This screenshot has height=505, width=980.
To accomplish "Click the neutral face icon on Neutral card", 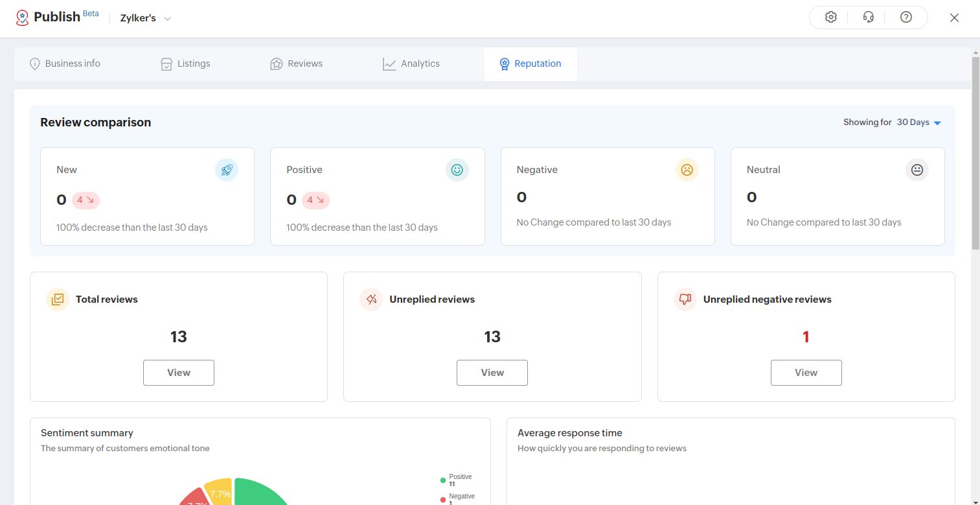I will point(917,170).
